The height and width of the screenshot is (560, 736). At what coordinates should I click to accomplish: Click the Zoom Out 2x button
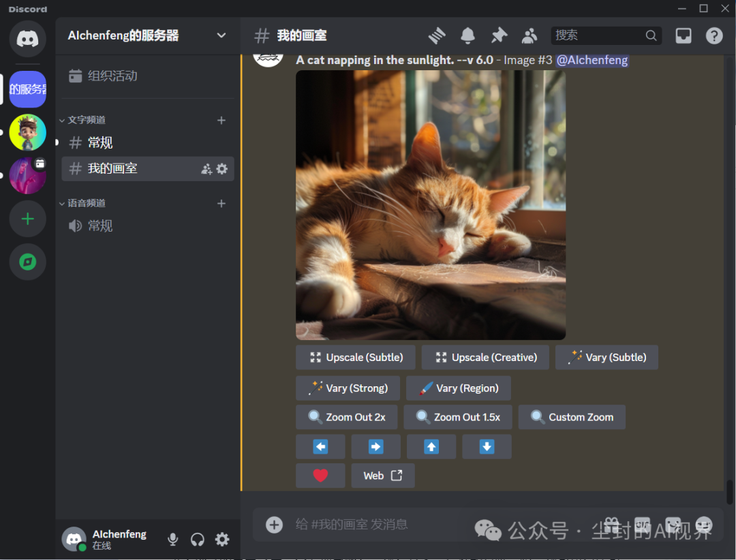click(x=347, y=417)
